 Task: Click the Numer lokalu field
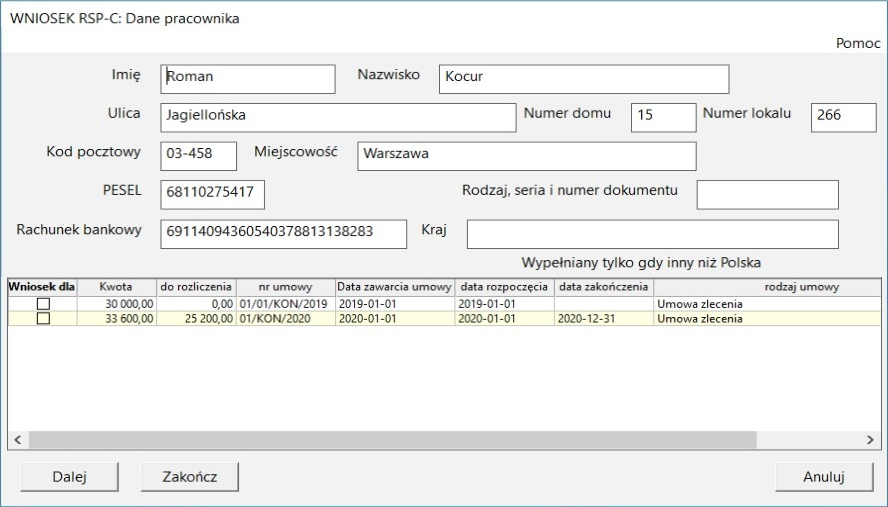click(842, 117)
